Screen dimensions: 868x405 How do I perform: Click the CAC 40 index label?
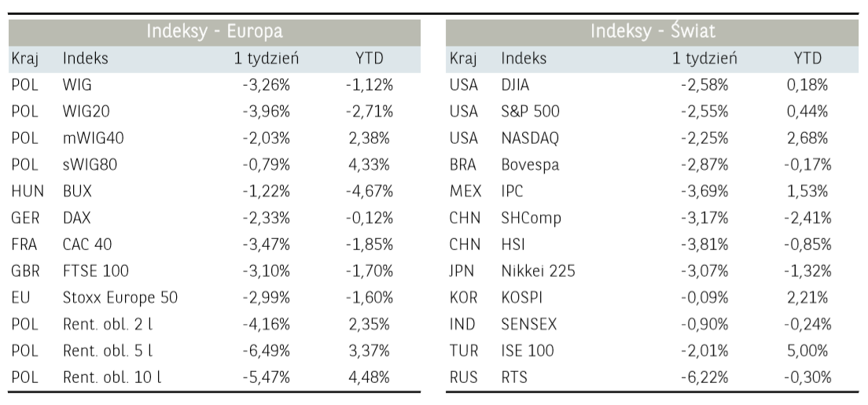(86, 245)
